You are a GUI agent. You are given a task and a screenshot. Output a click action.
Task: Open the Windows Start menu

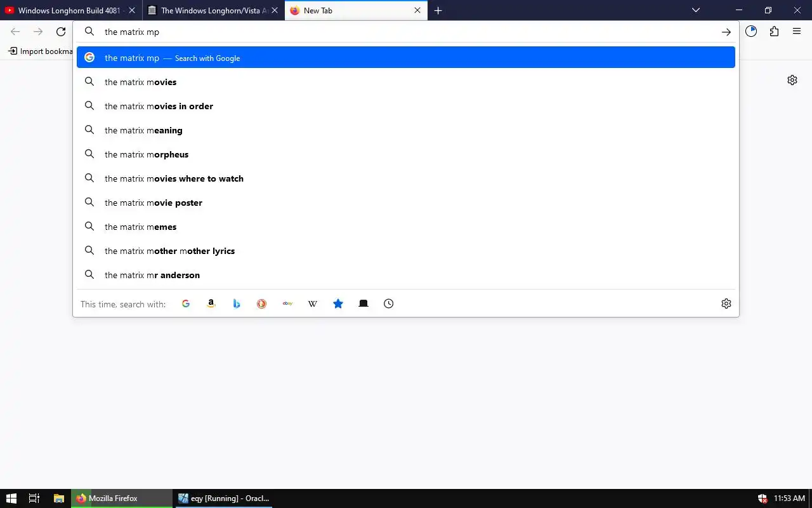11,498
